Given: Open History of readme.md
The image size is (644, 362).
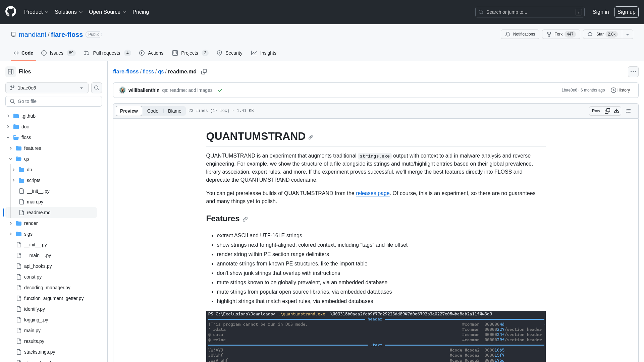Looking at the screenshot, I should [620, 90].
